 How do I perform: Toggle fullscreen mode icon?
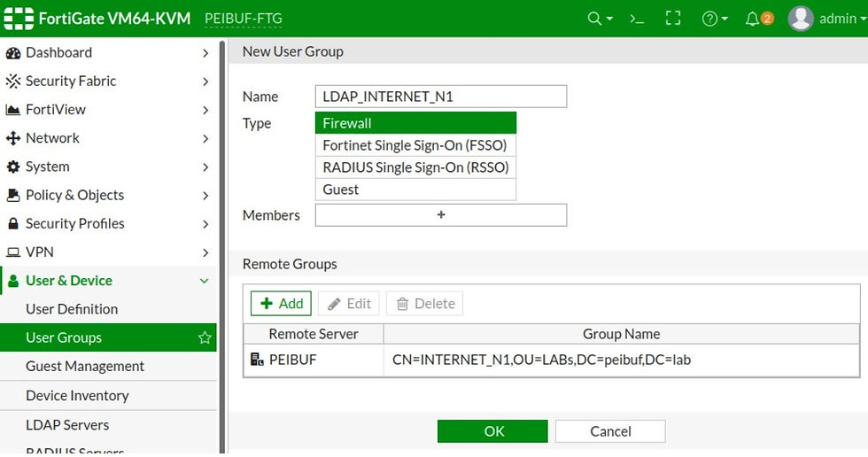[x=673, y=19]
